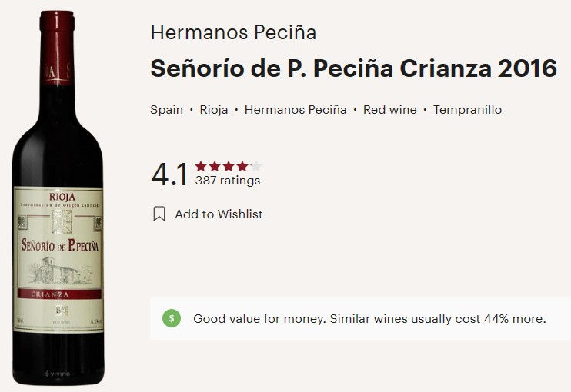This screenshot has width=571, height=392.
Task: Click the Hermanos Peciña winery heading
Action: [233, 33]
